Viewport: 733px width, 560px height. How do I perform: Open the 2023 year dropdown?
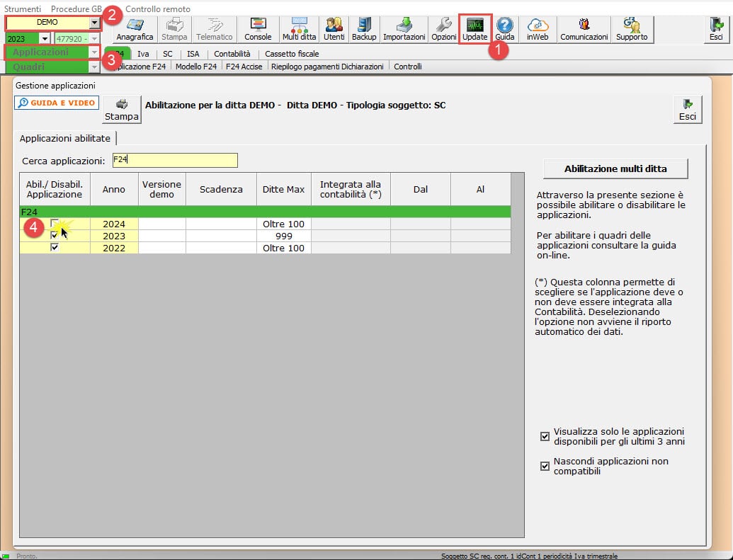(45, 38)
